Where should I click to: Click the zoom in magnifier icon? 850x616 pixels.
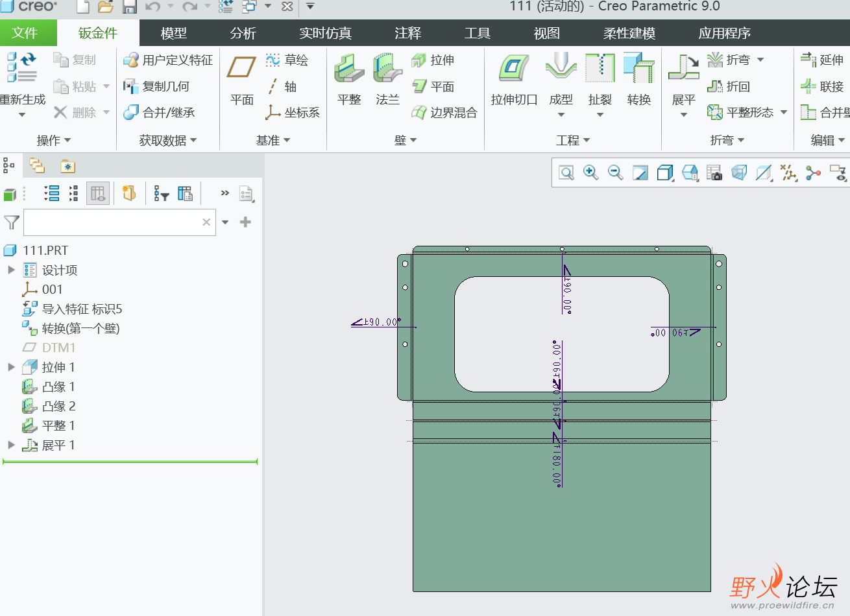point(591,172)
